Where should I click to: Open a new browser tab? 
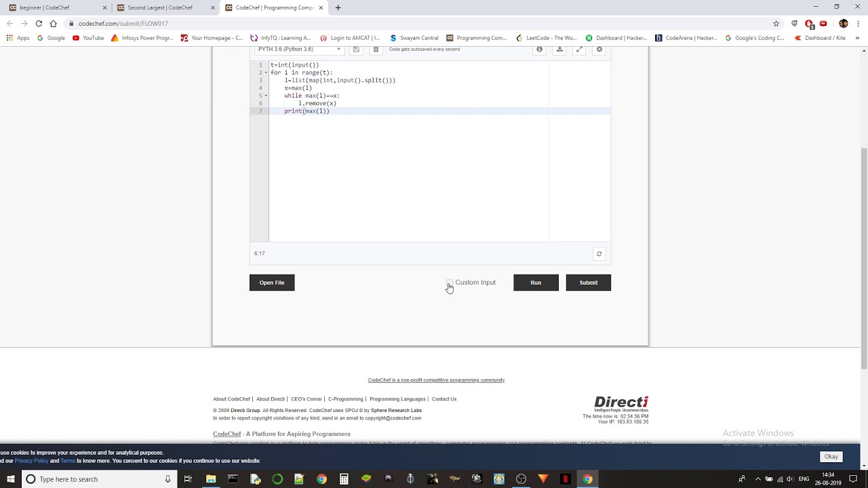click(x=338, y=7)
